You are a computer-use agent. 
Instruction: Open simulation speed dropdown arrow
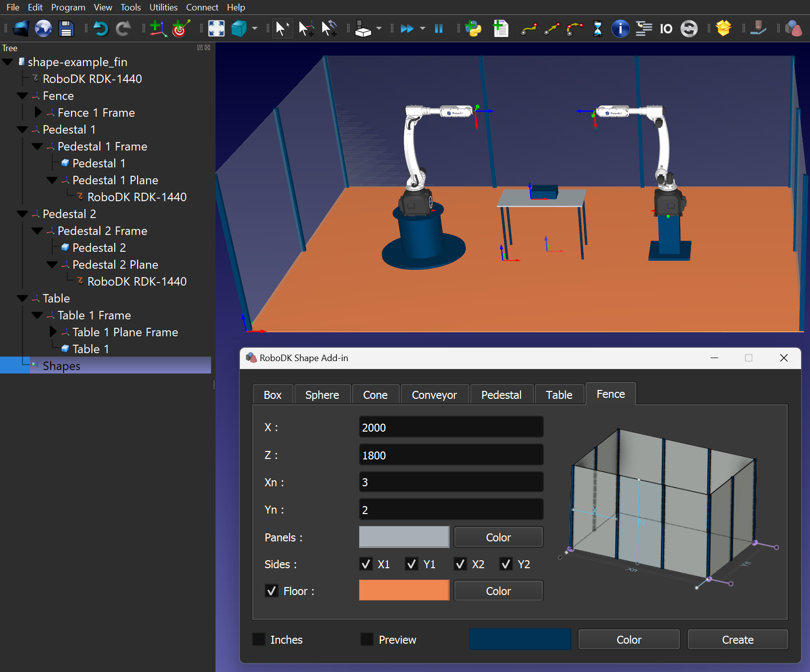pyautogui.click(x=423, y=28)
